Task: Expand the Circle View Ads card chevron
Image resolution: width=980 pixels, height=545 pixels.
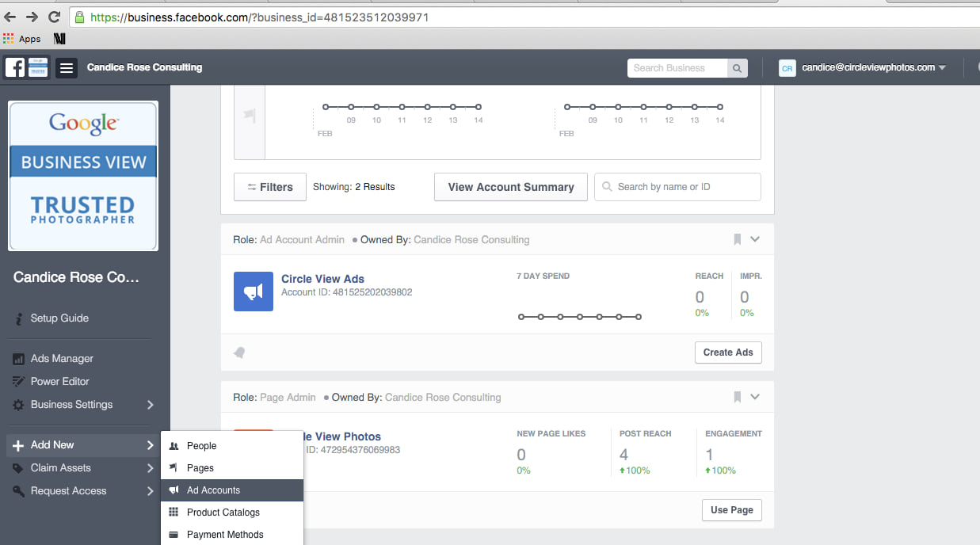Action: pos(755,239)
